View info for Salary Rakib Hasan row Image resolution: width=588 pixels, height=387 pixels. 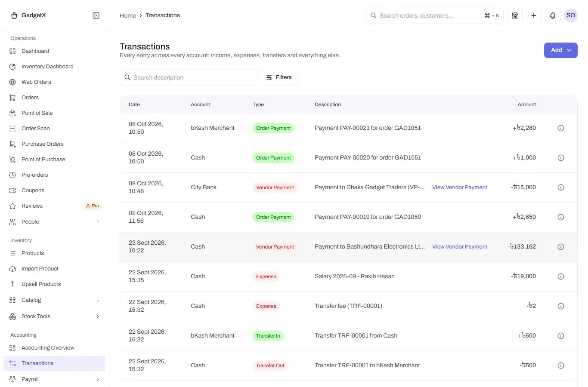[x=561, y=276]
